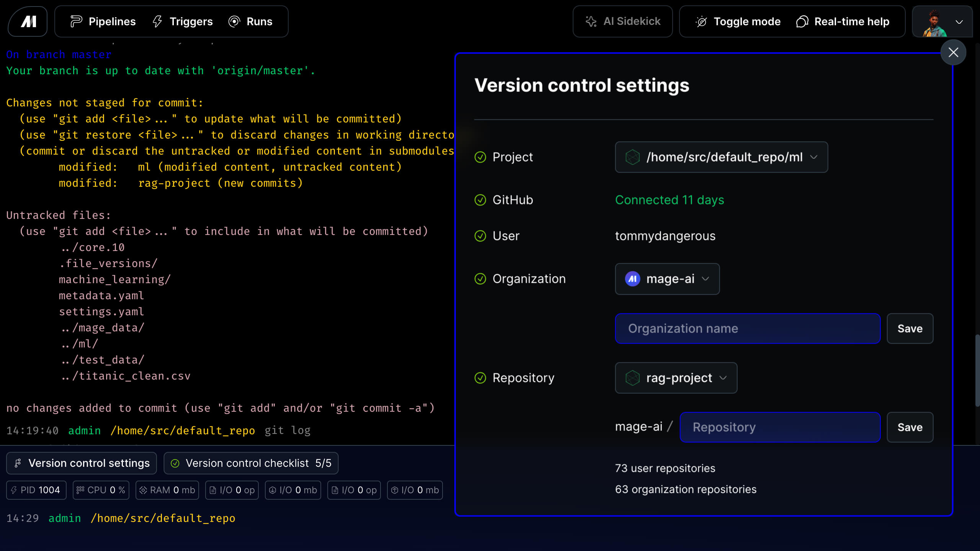The height and width of the screenshot is (551, 980).
Task: Open Version control settings button
Action: 82,463
